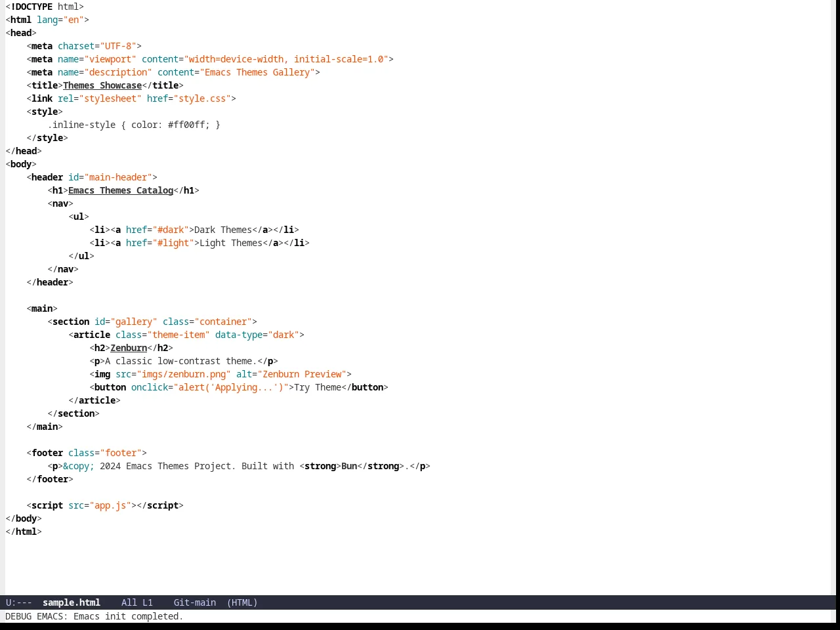
Task: Click the 'Try Theme' button text
Action: coord(318,387)
